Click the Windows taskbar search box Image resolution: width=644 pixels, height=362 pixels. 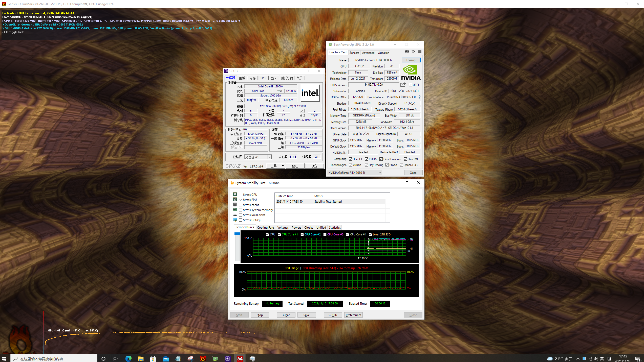pyautogui.click(x=54, y=358)
